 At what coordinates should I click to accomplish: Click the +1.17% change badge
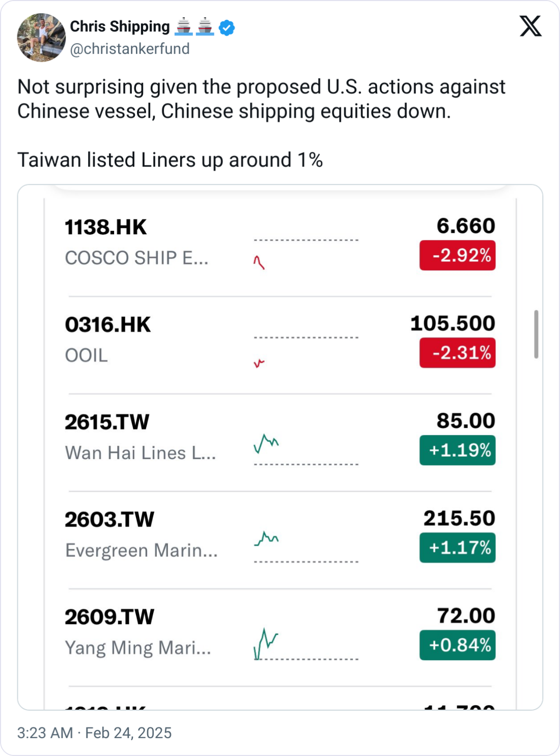click(x=457, y=548)
